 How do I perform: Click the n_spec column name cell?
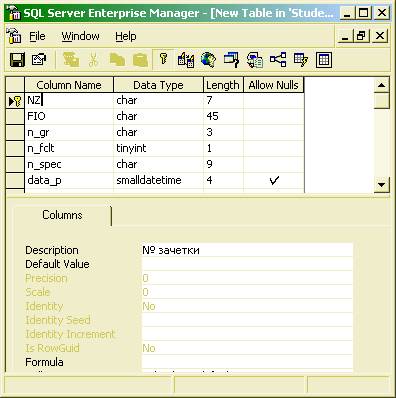tap(69, 164)
